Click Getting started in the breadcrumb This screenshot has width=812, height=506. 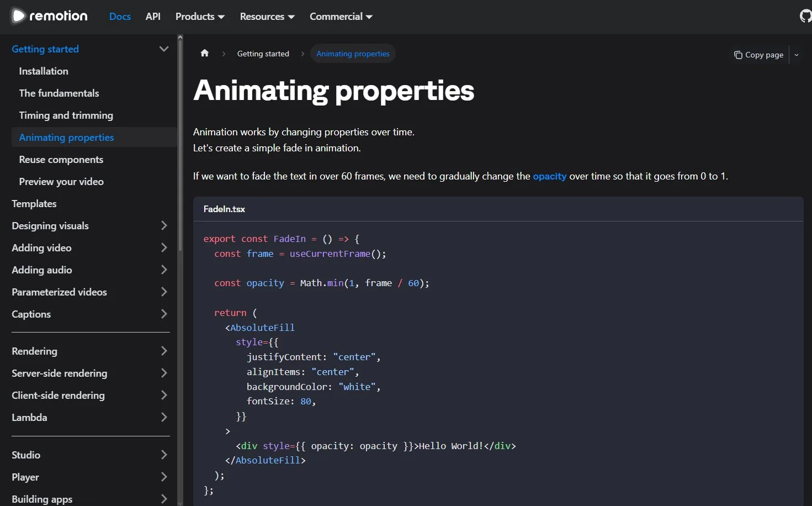[x=263, y=54]
